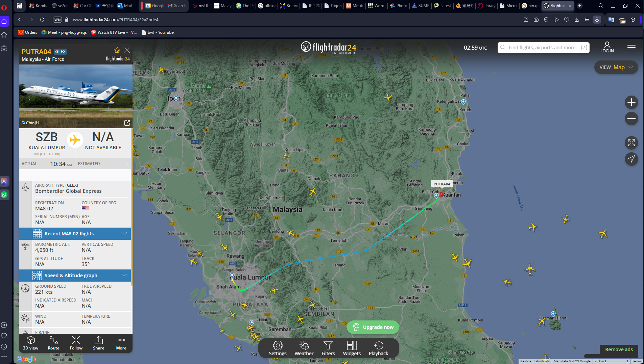Switch to the pin ga Google tab
Viewport: 644px width, 364px height.
pyautogui.click(x=531, y=6)
